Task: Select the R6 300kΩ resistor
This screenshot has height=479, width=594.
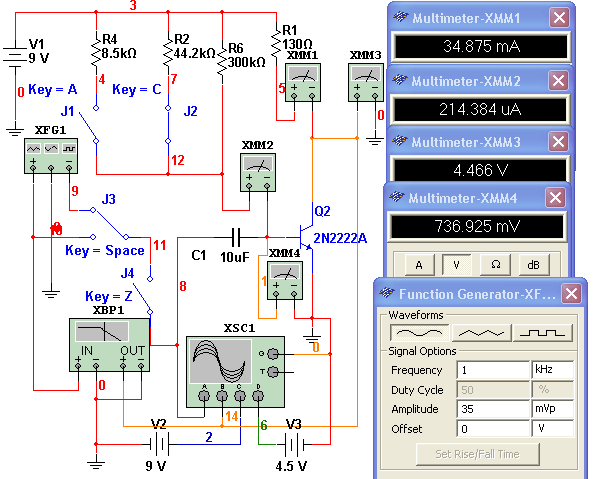Action: (222, 61)
